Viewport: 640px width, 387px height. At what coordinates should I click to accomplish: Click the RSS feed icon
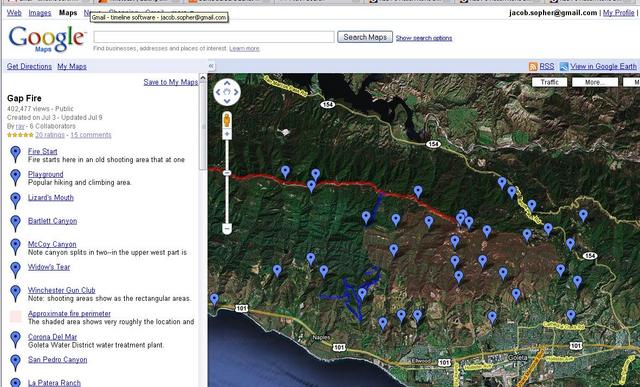tap(533, 67)
